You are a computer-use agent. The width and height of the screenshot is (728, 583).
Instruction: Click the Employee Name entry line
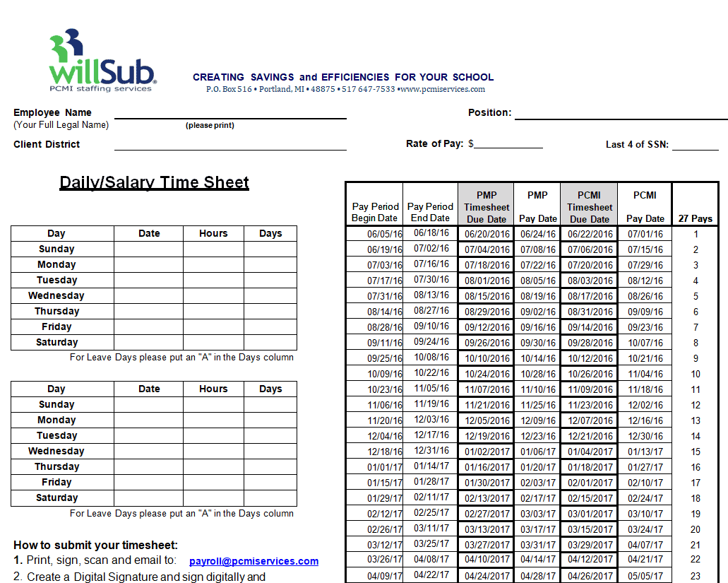[230, 114]
